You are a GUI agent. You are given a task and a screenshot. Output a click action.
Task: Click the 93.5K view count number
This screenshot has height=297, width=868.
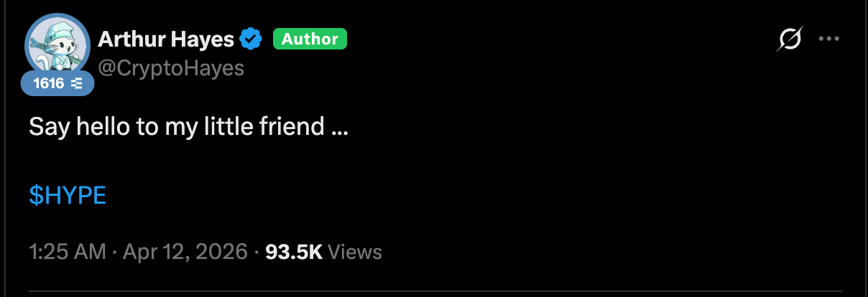pos(294,252)
